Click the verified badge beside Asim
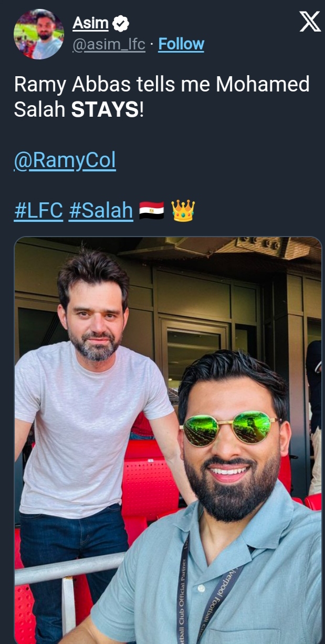The height and width of the screenshot is (644, 325). click(121, 23)
